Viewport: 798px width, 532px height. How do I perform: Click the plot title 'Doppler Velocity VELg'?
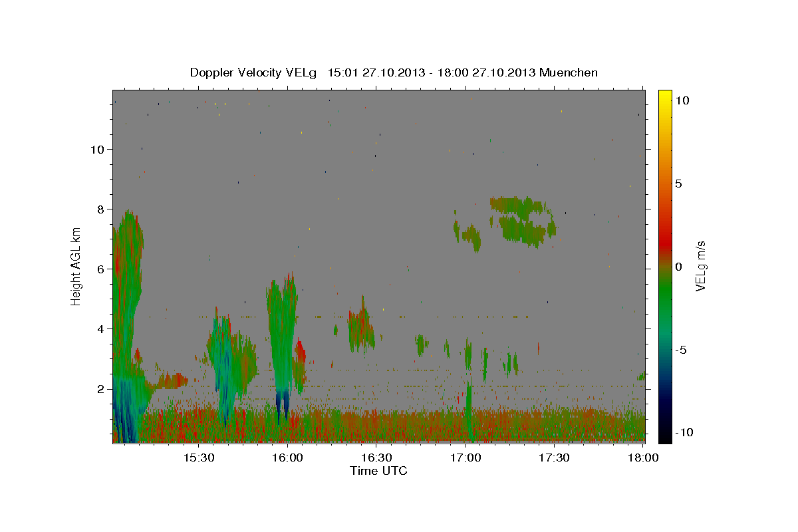click(x=254, y=72)
